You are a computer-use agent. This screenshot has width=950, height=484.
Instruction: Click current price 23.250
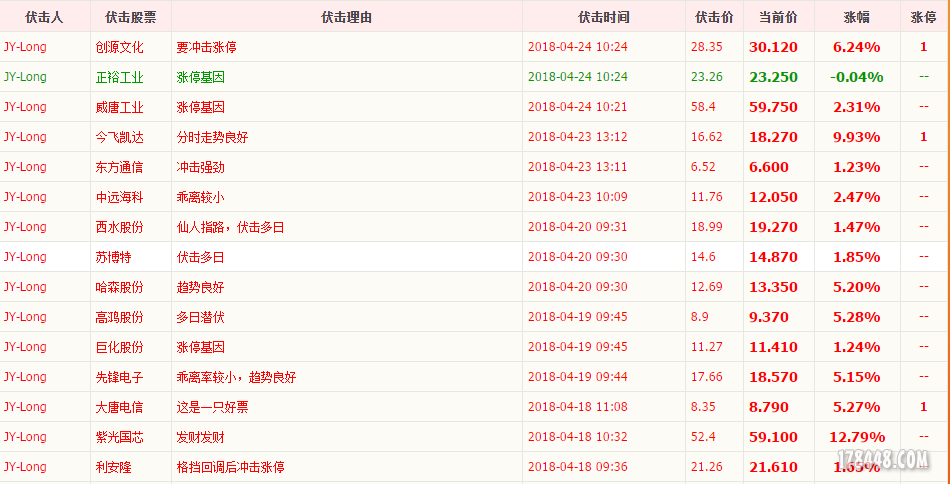[773, 78]
